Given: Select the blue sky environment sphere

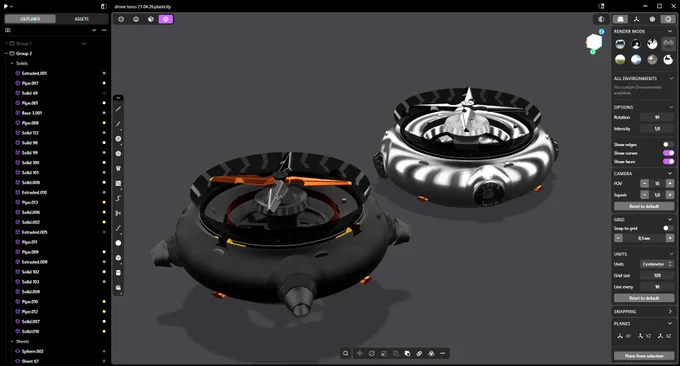Looking at the screenshot, I should 636,59.
